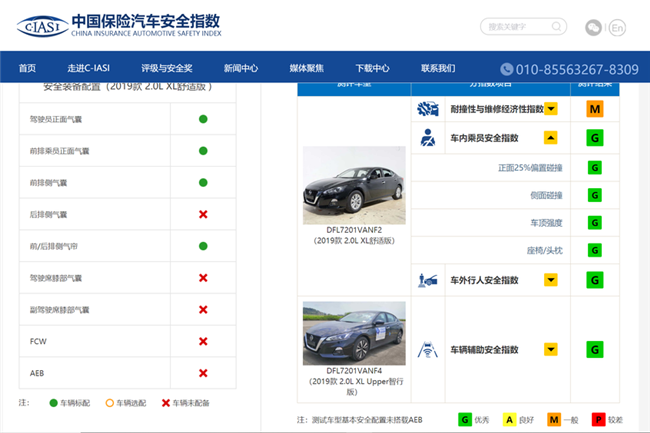Click green dot for 驾驶员正面气囊

pos(203,119)
